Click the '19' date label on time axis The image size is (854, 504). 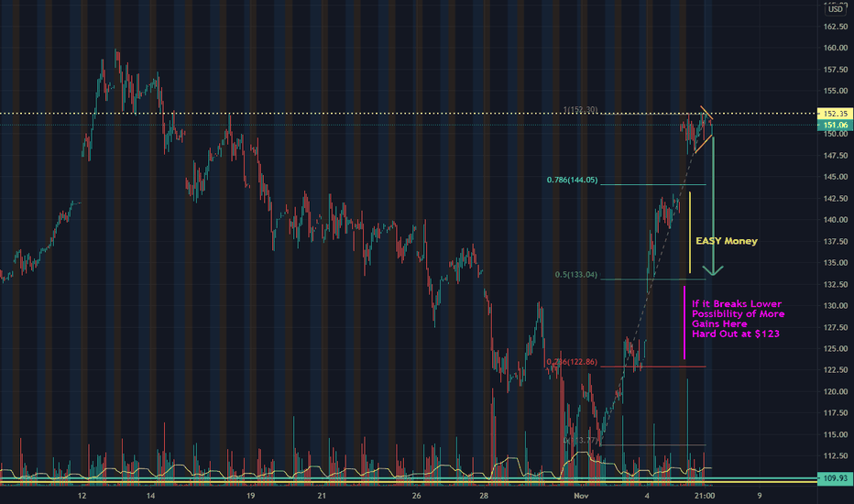click(x=250, y=496)
